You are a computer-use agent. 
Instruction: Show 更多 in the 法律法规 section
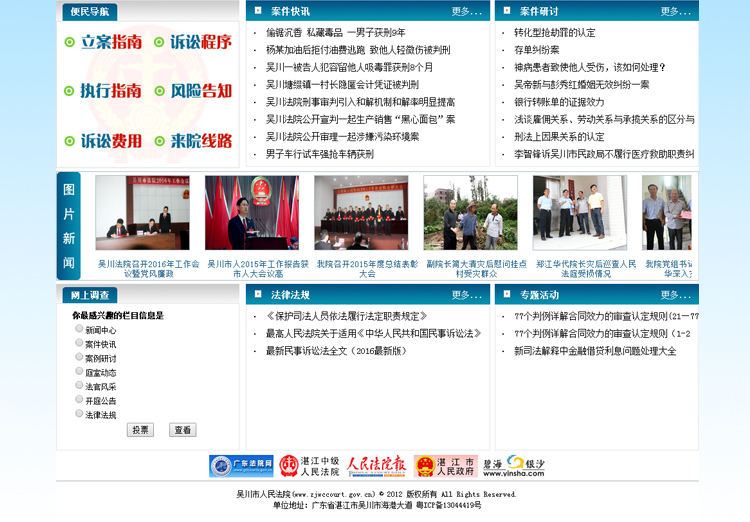tap(466, 295)
